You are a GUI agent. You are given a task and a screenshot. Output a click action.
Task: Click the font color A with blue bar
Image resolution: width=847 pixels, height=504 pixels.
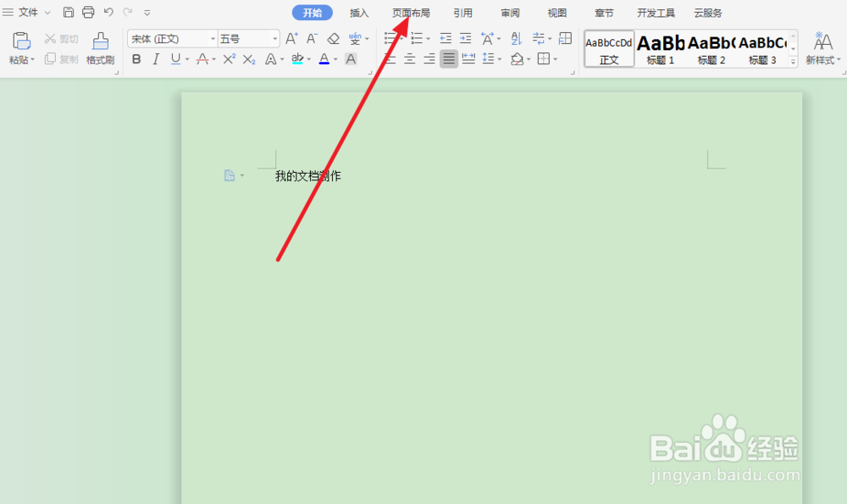[x=324, y=59]
